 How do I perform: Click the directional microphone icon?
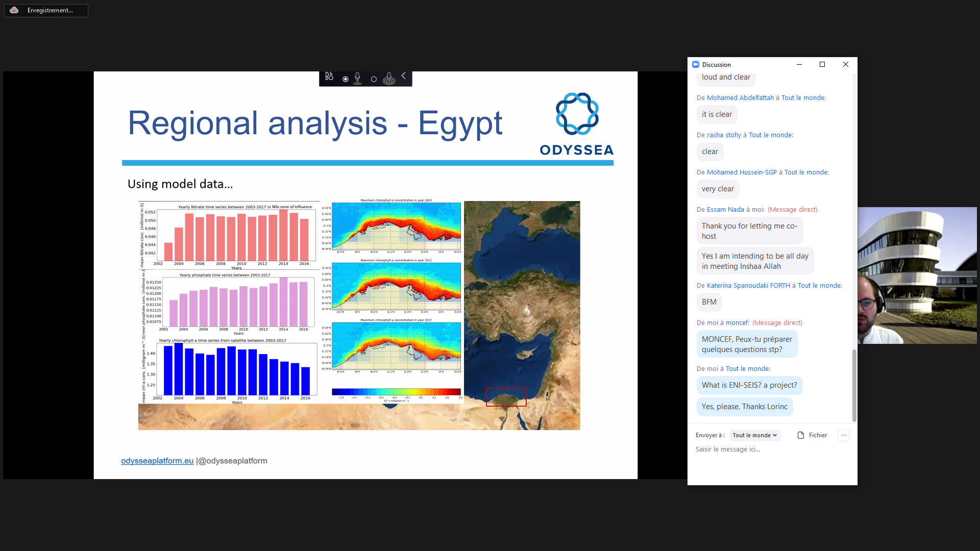pos(357,78)
